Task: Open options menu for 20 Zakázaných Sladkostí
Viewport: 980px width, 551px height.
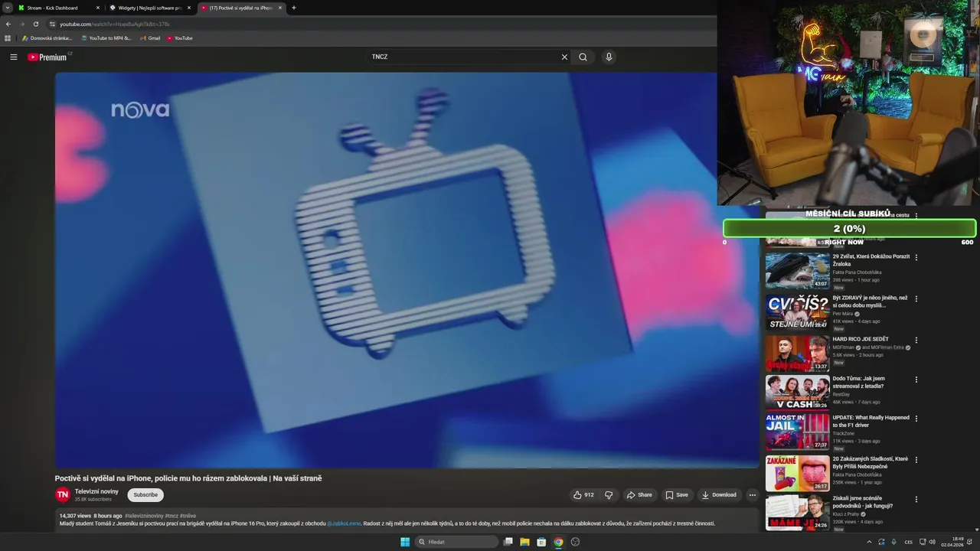Action: [916, 460]
